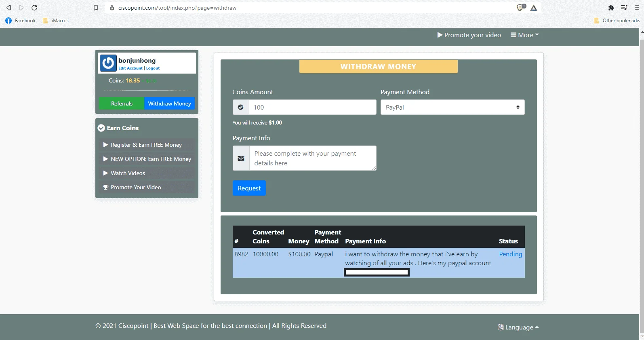Submit withdrawal with the Request button
644x340 pixels.
click(x=249, y=188)
